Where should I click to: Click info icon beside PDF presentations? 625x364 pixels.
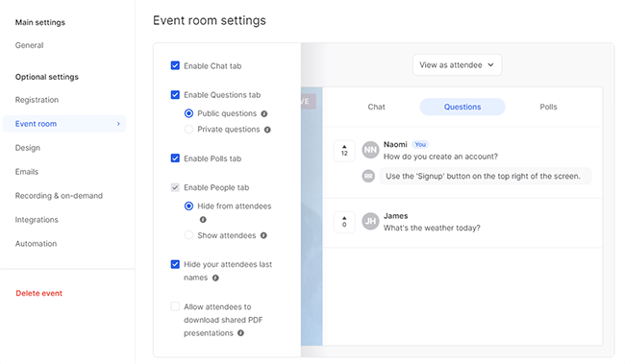(x=240, y=333)
